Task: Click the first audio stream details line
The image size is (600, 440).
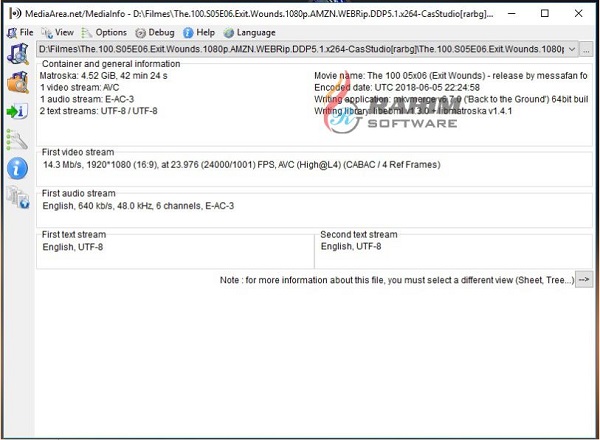Action: [x=138, y=206]
